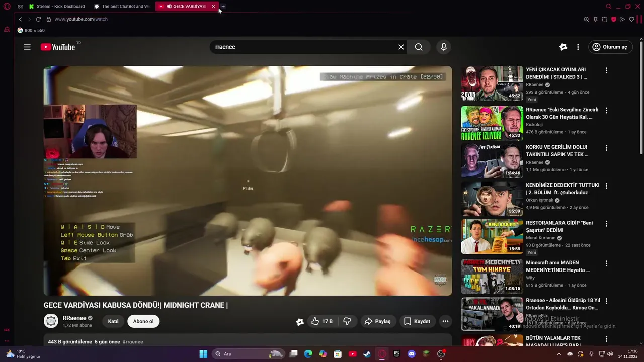Open Minecraft ama MADEN MEDENİYETİ thumbnail
The width and height of the screenshot is (644, 362).
(x=492, y=276)
